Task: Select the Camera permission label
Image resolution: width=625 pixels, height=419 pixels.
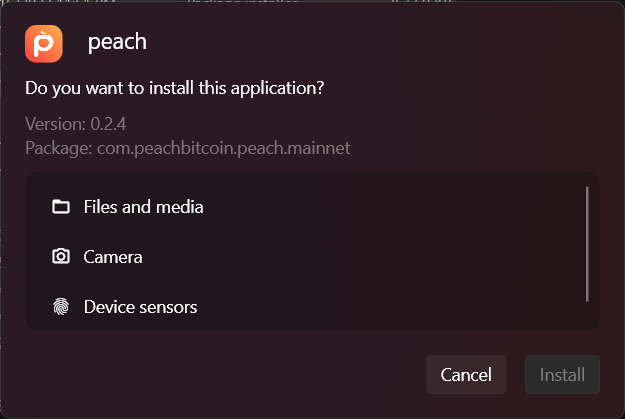Action: click(113, 257)
